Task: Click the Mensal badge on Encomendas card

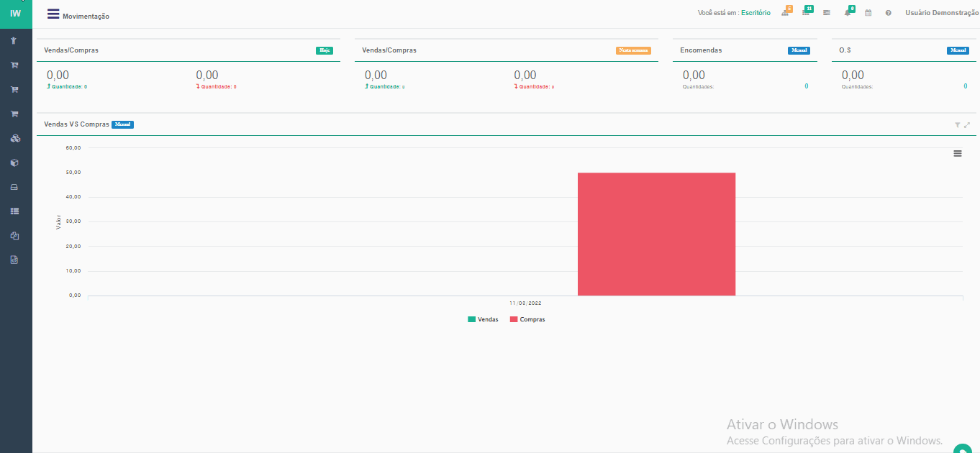Action: point(799,50)
